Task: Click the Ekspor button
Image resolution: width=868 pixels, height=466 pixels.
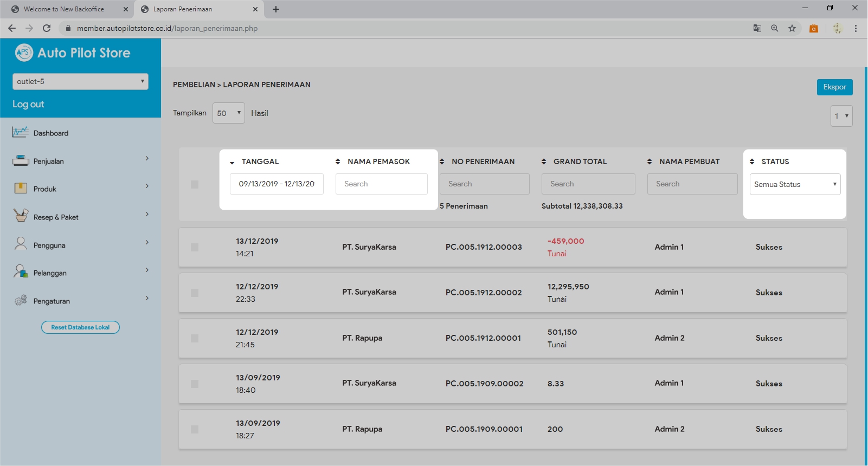Action: coord(834,87)
